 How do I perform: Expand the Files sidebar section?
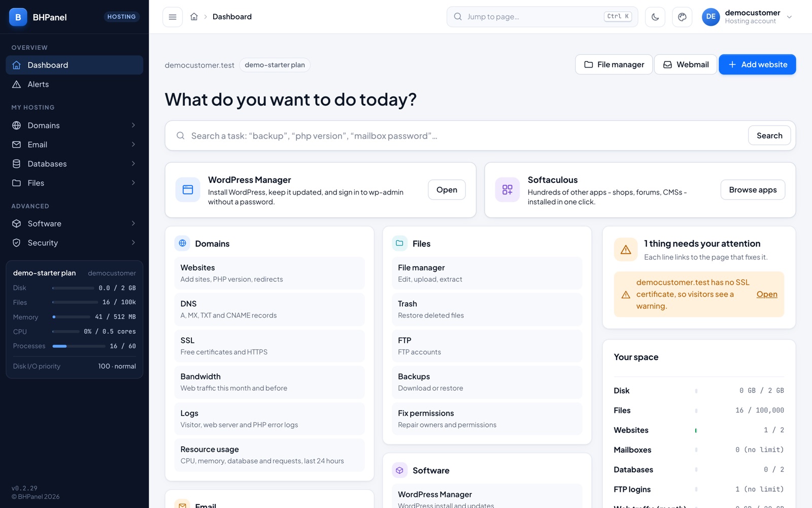[75, 183]
